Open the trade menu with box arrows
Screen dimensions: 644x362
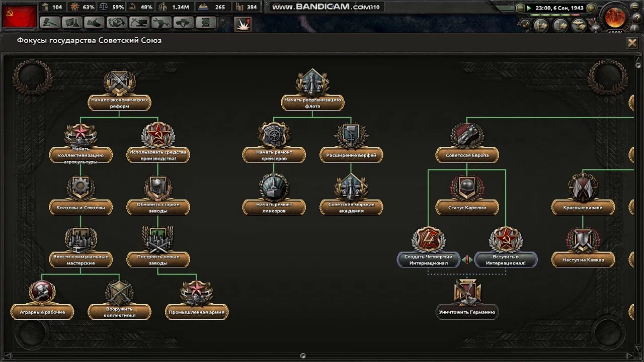pyautogui.click(x=117, y=23)
